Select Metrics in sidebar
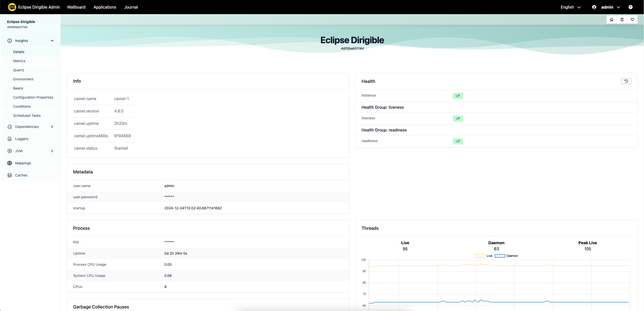 pos(30,61)
